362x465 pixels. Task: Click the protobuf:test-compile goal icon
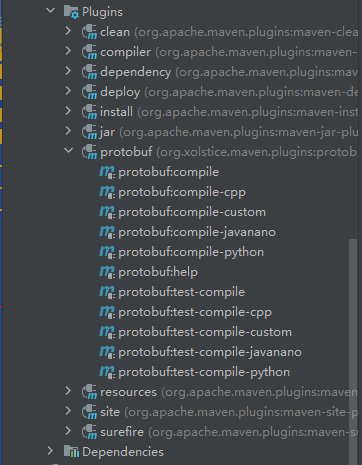point(107,292)
